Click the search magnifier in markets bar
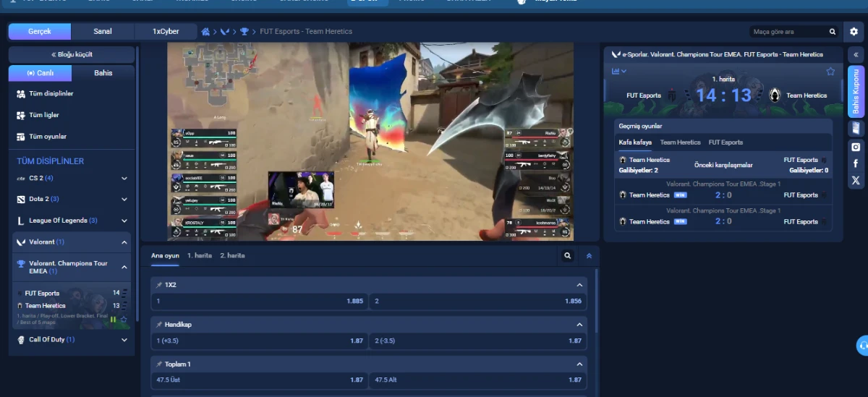Screen dimensions: 868x397 (x=568, y=256)
